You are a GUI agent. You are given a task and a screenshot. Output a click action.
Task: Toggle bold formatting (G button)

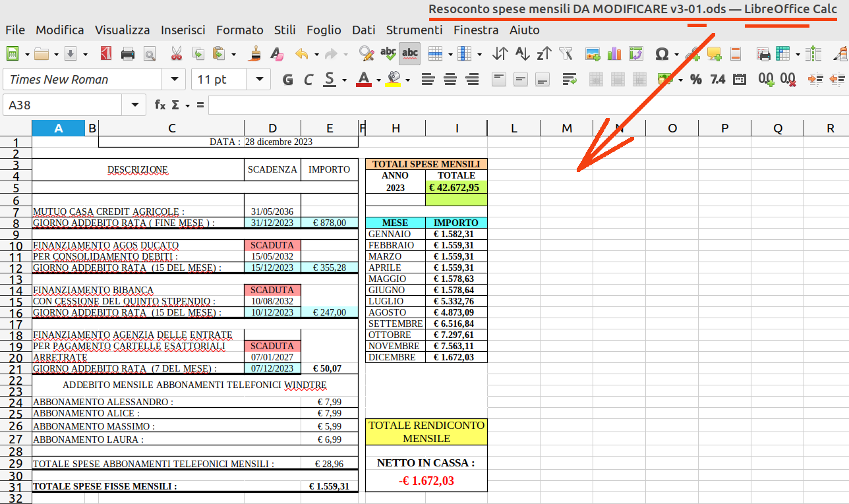[287, 80]
